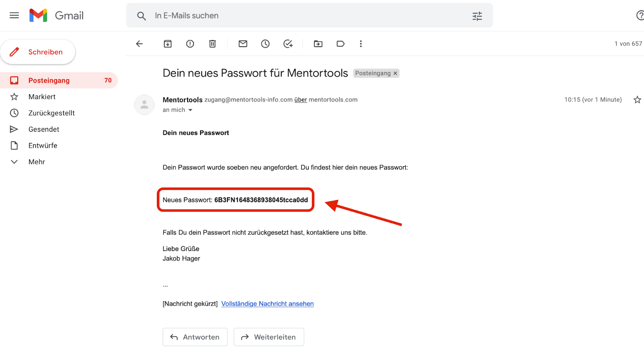Viewport: 644px width, 354px height.
Task: Open Vollständige Nachricht ansehen link
Action: click(x=267, y=304)
